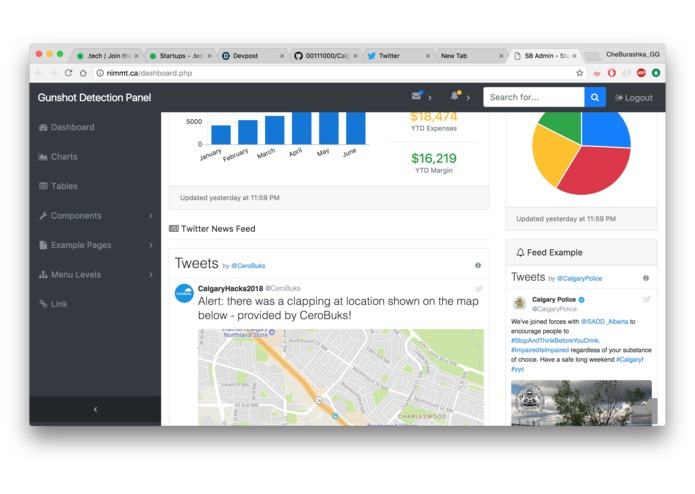Click the green circular extension icon

tap(656, 73)
